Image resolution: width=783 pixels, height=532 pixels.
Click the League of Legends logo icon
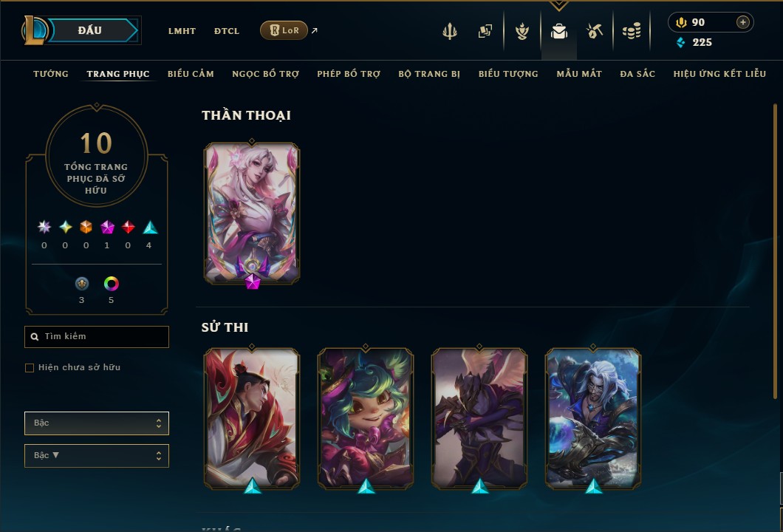(x=35, y=30)
